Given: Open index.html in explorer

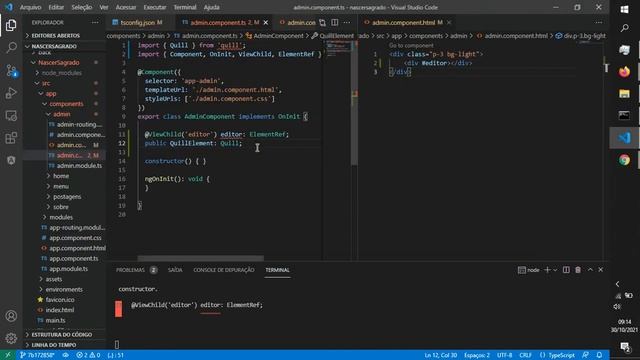Looking at the screenshot, I should coord(60,310).
